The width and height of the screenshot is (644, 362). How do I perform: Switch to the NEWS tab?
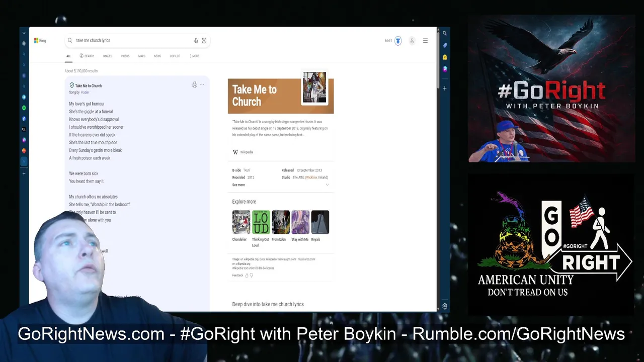click(x=157, y=56)
